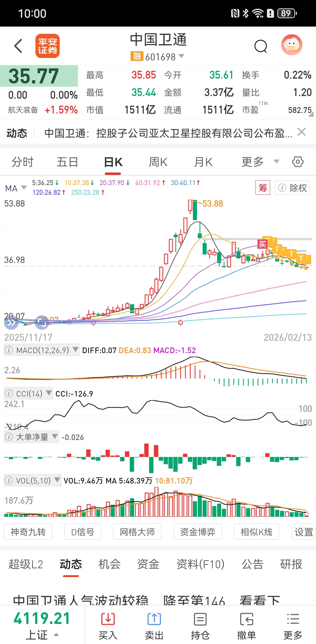Tap the Wi-Fi status icon

[x=258, y=13]
